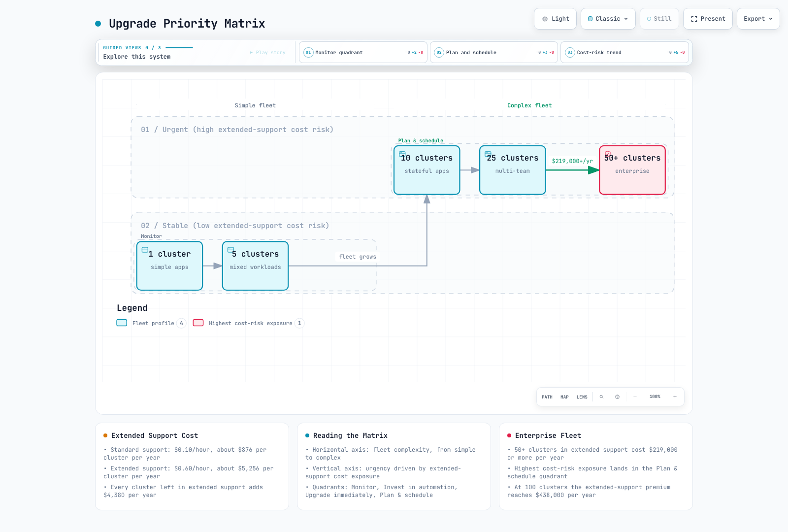Open the Export dropdown menu
This screenshot has width=788, height=532.
758,19
